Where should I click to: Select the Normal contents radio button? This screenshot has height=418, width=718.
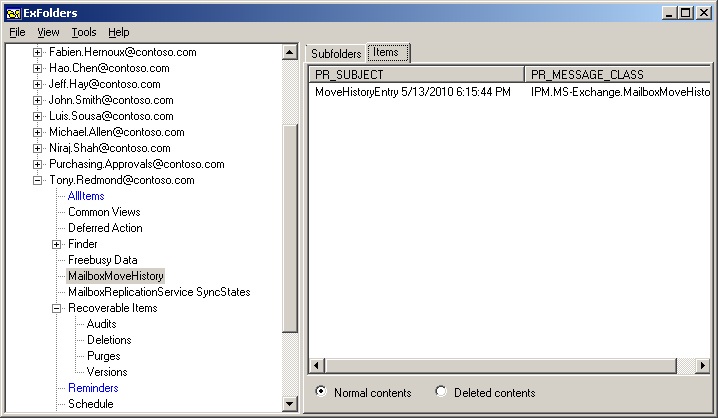tap(321, 392)
